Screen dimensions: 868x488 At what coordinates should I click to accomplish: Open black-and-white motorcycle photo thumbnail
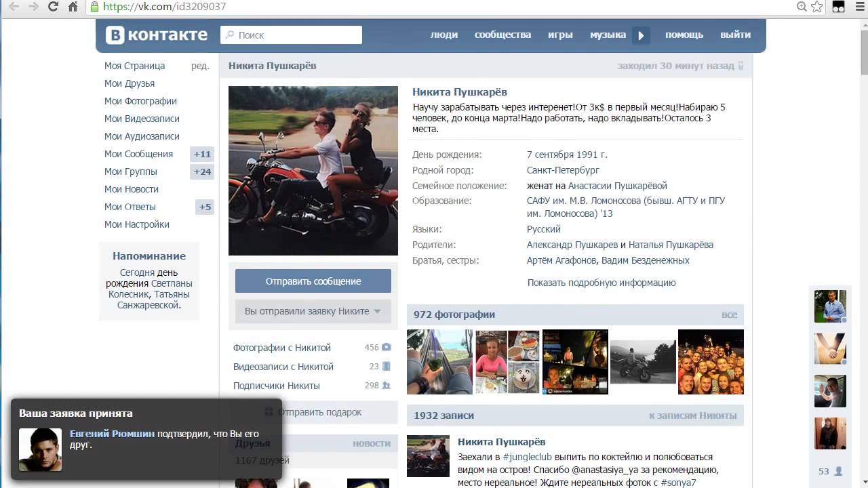pos(643,362)
